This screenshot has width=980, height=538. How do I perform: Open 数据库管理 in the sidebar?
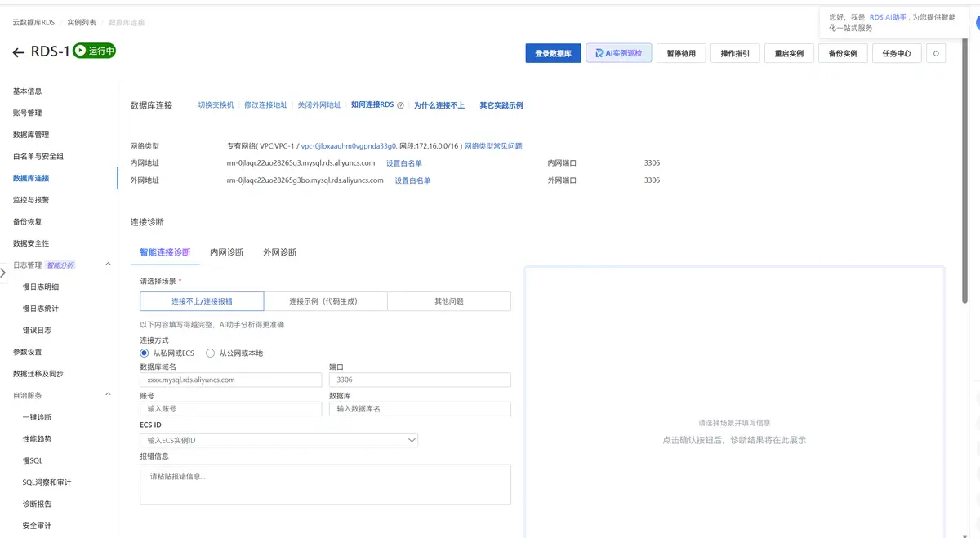31,135
